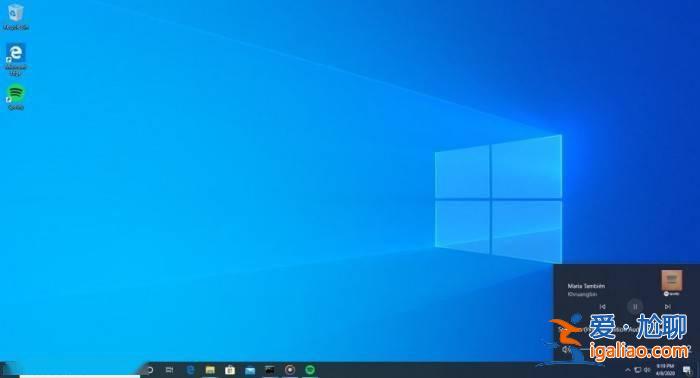Click the song title in media flyout
This screenshot has width=700, height=378.
586,286
